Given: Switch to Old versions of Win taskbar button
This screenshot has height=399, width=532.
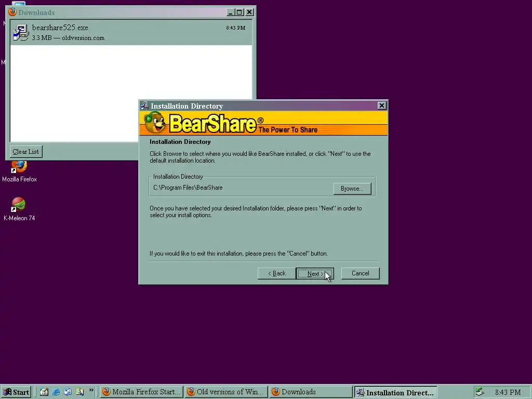Looking at the screenshot, I should (227, 392).
